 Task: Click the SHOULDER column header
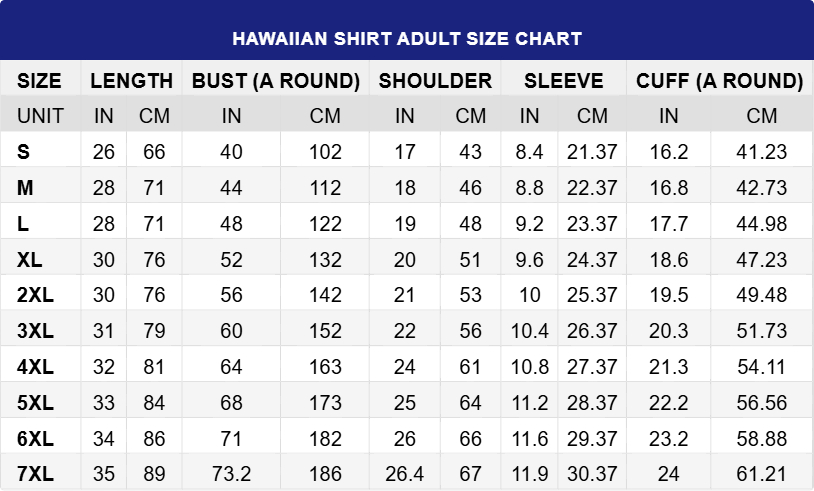click(436, 81)
